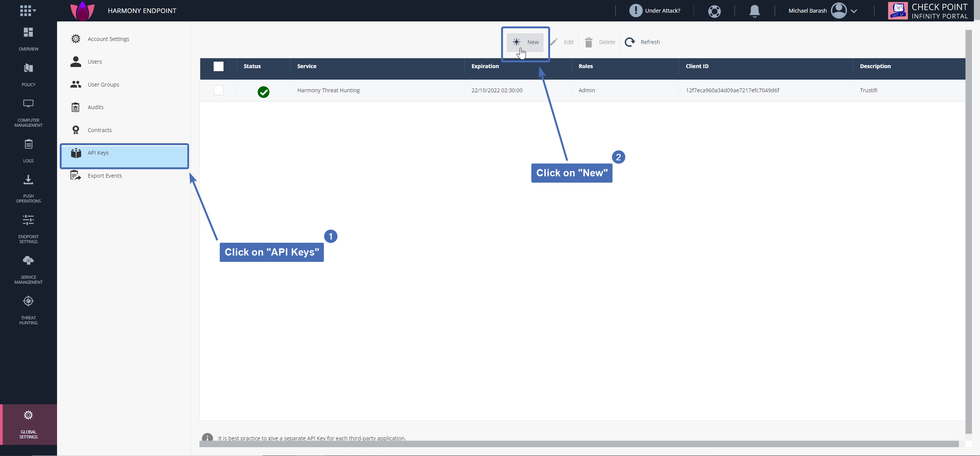
Task: Open Computer Management from sidebar
Action: [28, 113]
